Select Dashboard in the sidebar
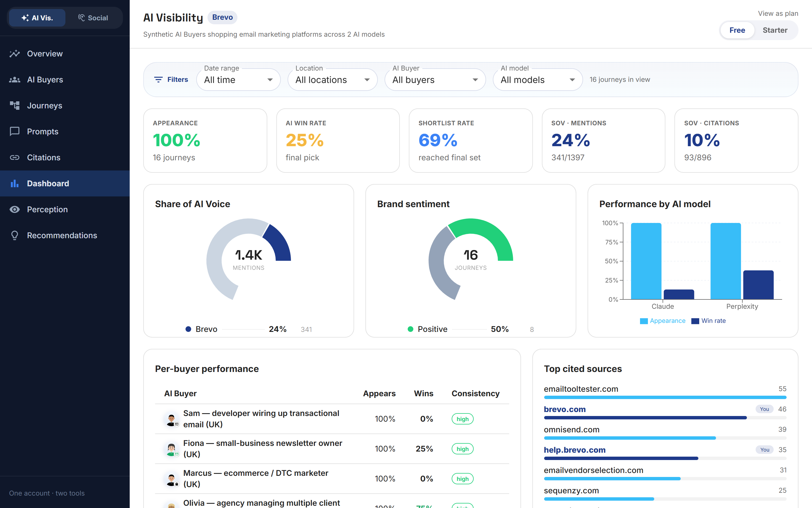This screenshot has width=812, height=508. 65,183
